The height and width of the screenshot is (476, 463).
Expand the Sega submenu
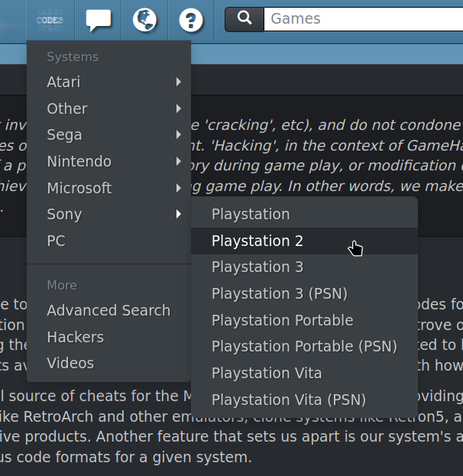(x=108, y=134)
